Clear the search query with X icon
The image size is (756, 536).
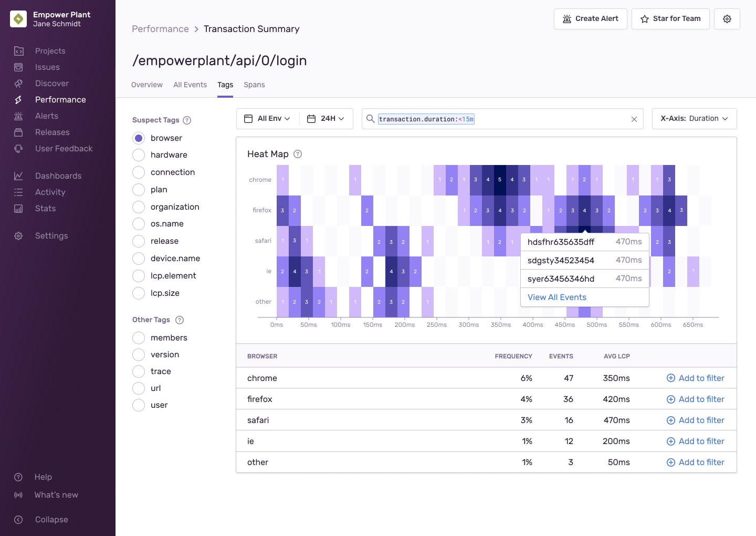pos(634,119)
